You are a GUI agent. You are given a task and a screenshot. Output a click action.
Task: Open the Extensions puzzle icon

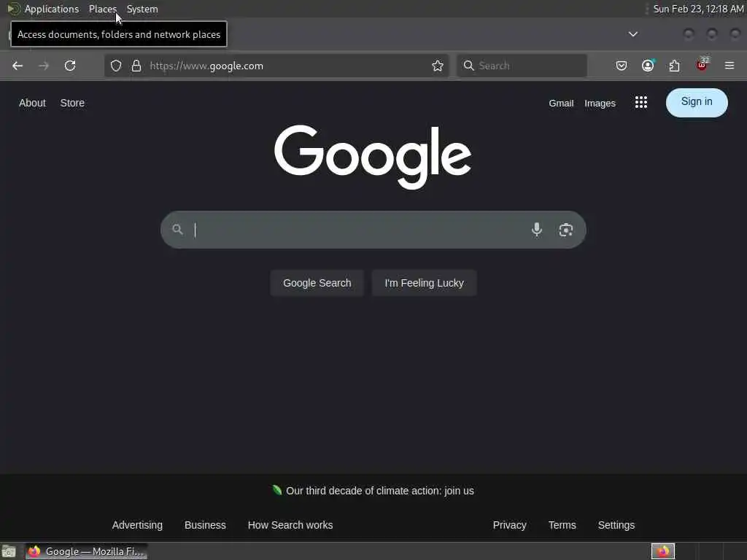675,66
